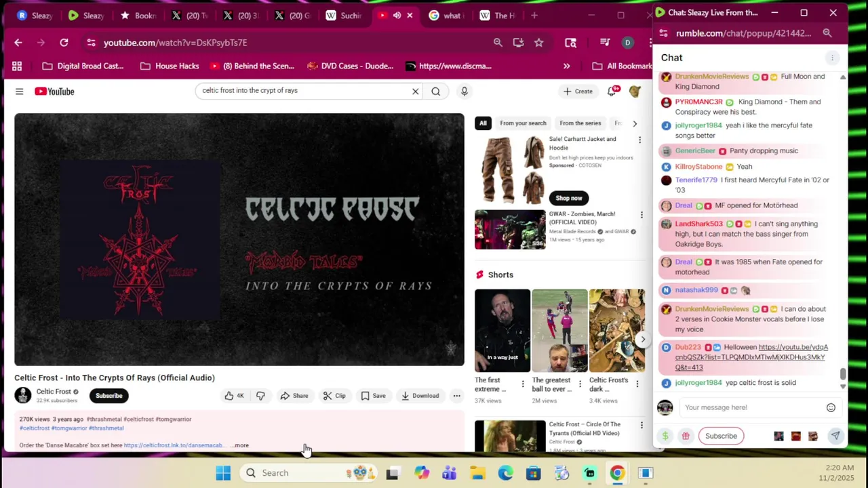Open the Chrome apps grid shortcut
The height and width of the screenshot is (488, 868).
[x=17, y=66]
